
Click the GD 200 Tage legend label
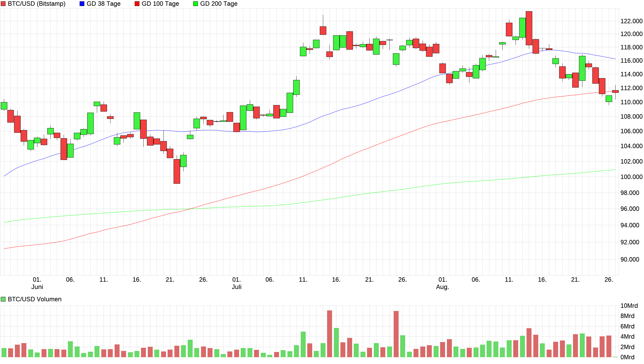(219, 4)
